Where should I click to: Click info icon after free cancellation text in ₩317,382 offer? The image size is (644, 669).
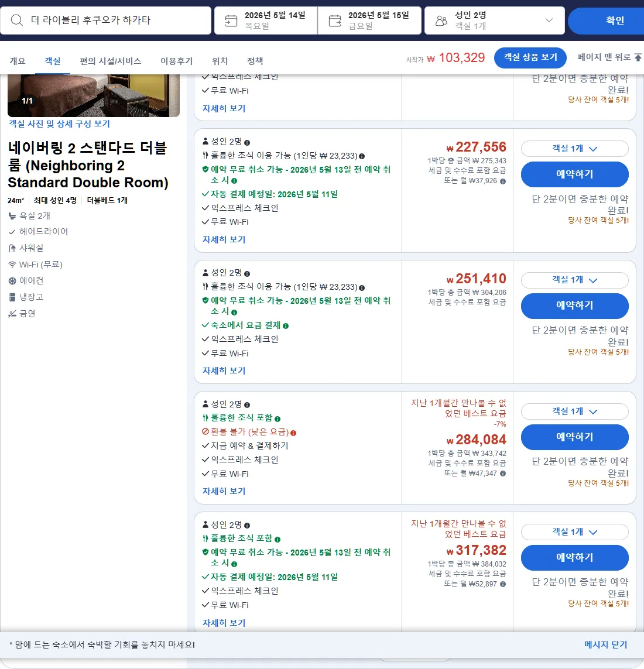click(234, 564)
